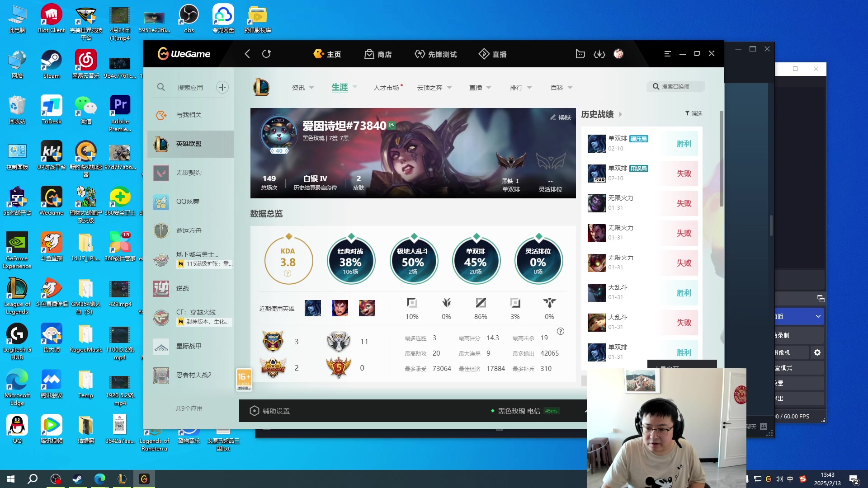Click the 搜索应用 search field
Image resolution: width=868 pixels, height=488 pixels.
(190, 87)
